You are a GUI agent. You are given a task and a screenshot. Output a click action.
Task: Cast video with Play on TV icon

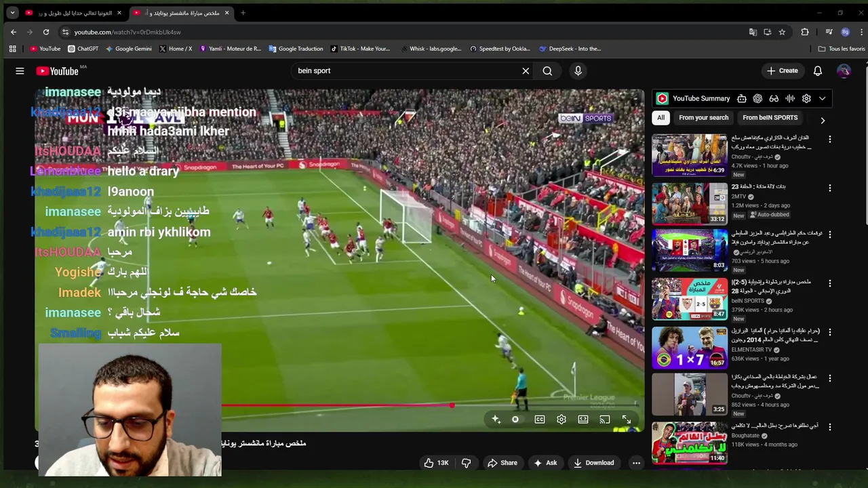click(605, 420)
